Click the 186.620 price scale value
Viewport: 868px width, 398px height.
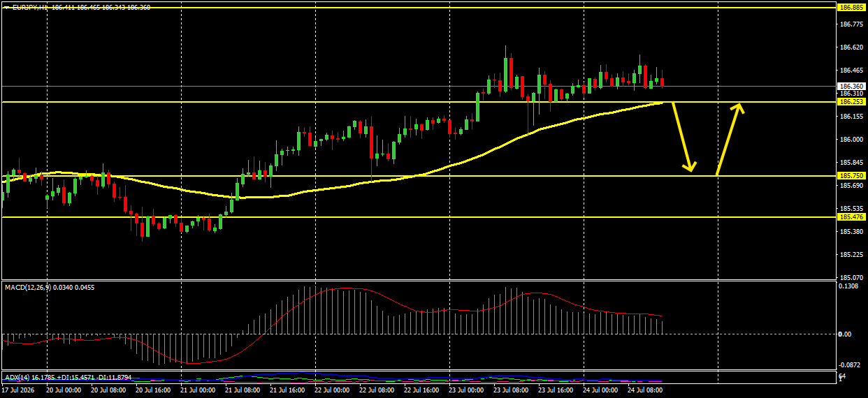coord(851,47)
